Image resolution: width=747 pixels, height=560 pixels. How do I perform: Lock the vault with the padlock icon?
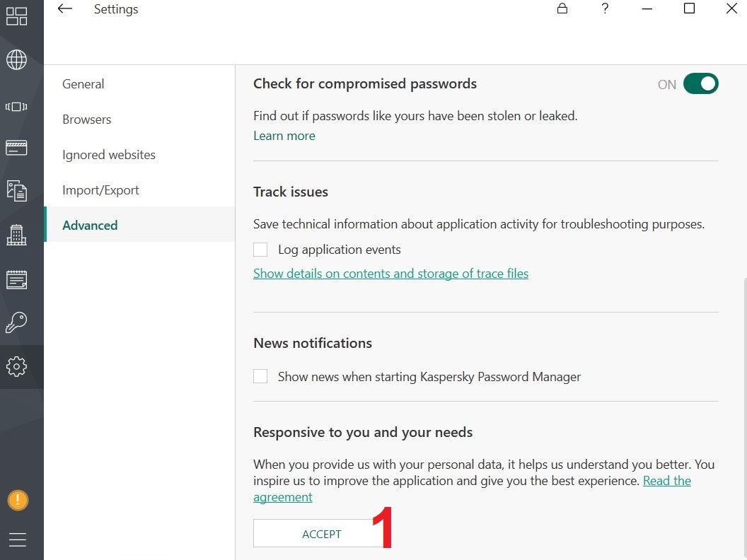click(x=562, y=9)
